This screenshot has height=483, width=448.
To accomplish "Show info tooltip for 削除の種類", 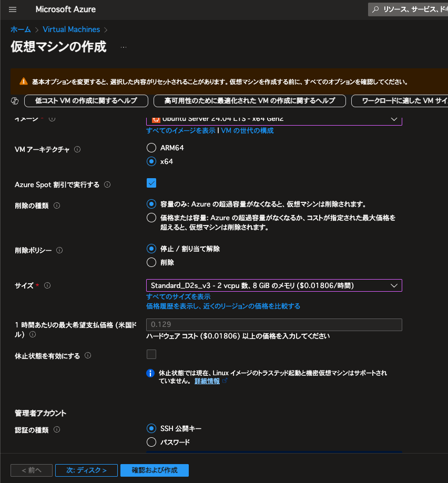I will click(x=57, y=205).
